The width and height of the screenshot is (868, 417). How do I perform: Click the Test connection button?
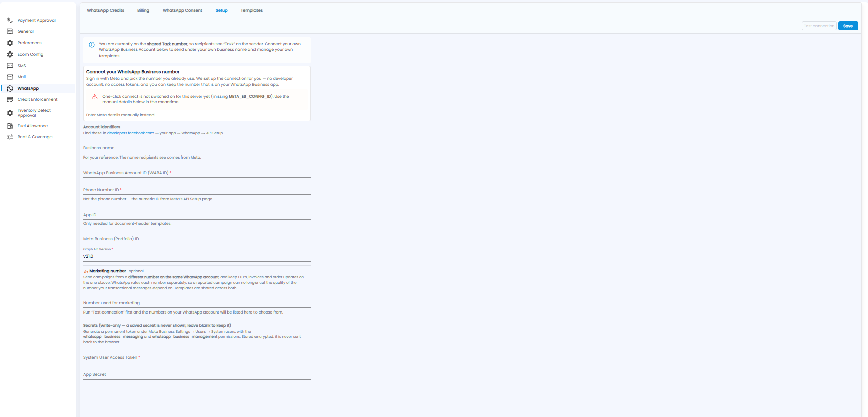[x=819, y=26]
